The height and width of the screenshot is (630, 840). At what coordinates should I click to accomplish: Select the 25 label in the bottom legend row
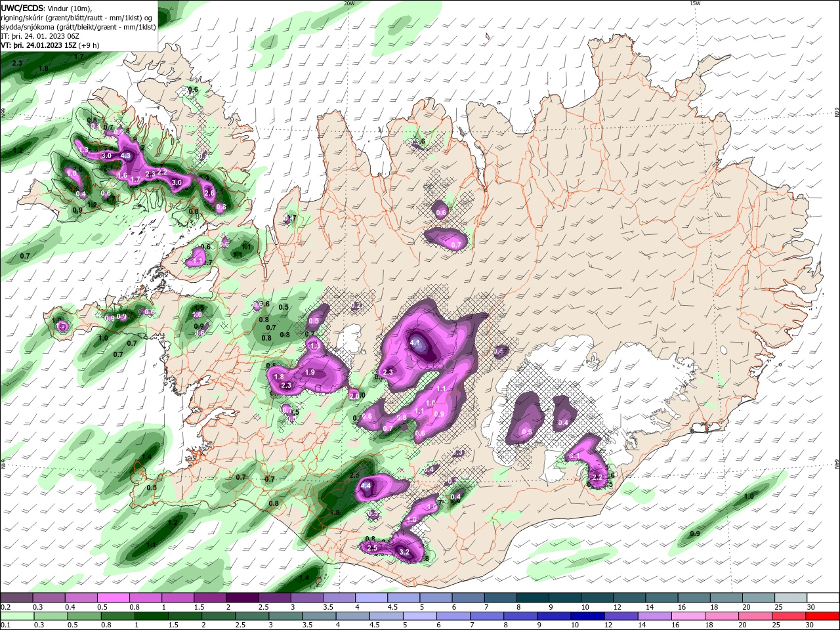[x=778, y=626]
